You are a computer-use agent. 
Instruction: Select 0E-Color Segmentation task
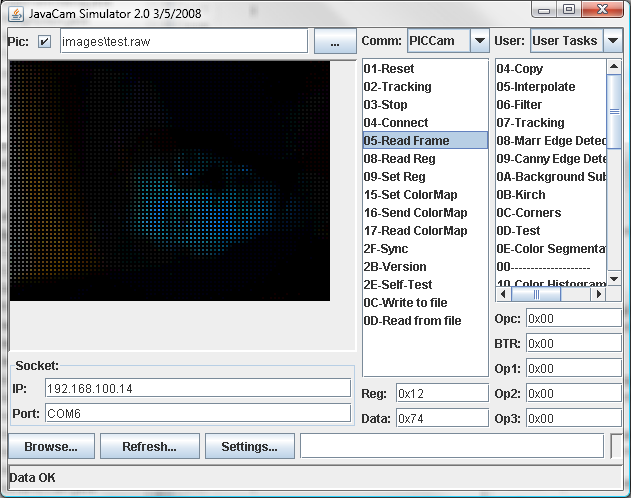coord(551,249)
